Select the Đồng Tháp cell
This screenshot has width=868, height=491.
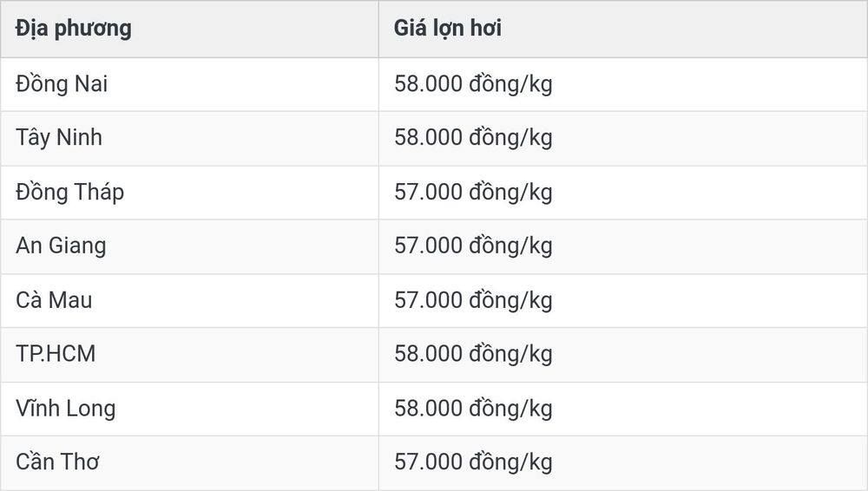click(x=189, y=192)
